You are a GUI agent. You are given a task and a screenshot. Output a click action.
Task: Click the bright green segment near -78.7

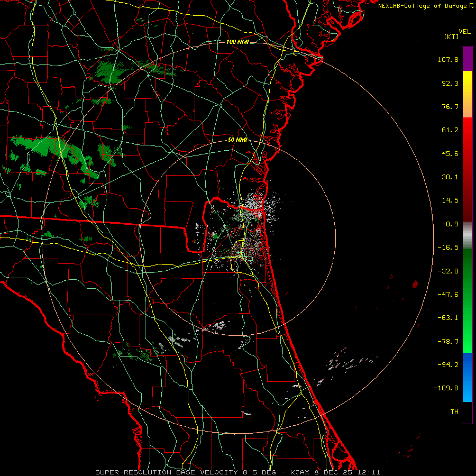point(467,341)
